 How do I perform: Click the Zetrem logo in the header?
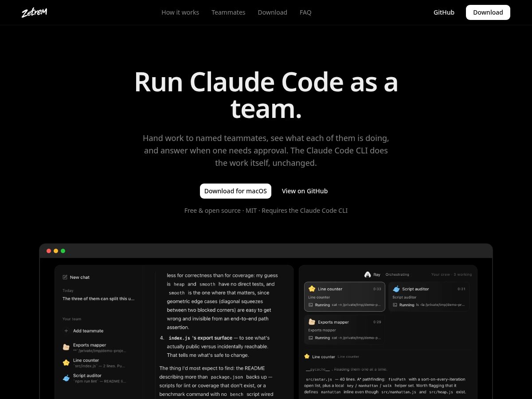pyautogui.click(x=34, y=12)
